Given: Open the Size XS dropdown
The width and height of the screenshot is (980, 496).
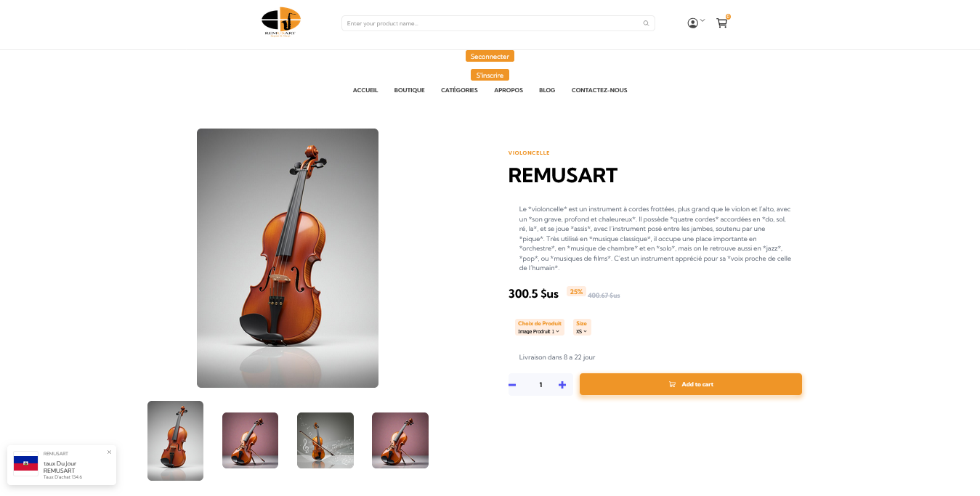Looking at the screenshot, I should (x=581, y=331).
